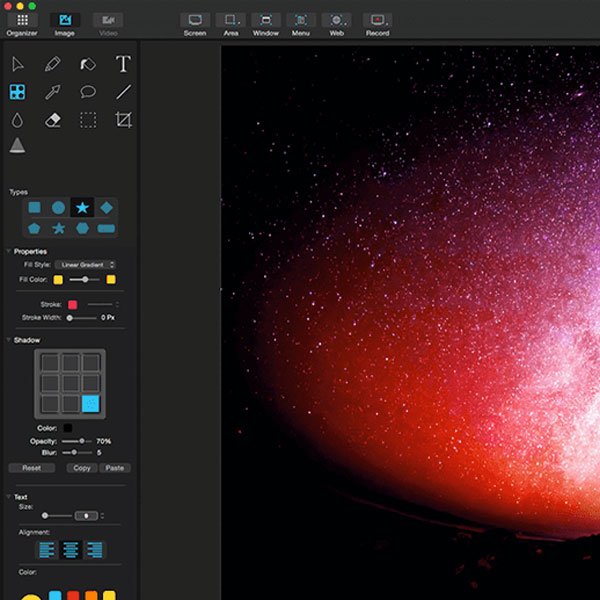Screen dimensions: 600x600
Task: Select the Arrow drawing tool
Action: point(52,92)
